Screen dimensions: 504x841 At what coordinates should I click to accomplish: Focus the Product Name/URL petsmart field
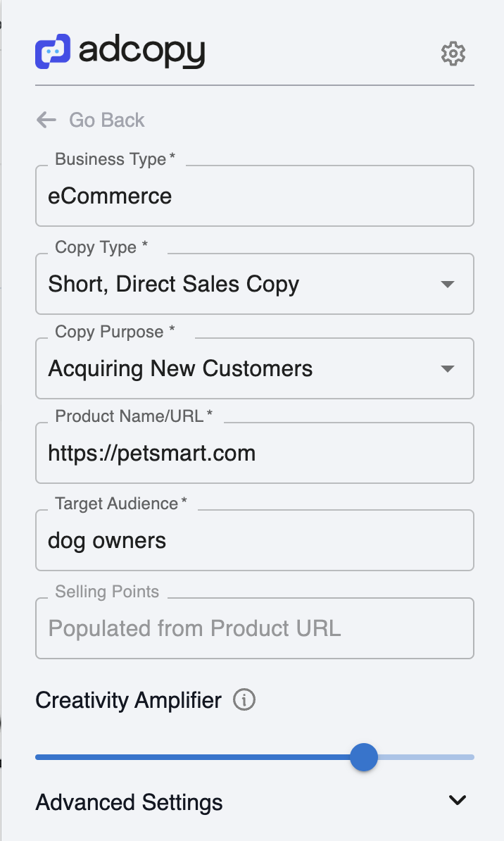[x=255, y=453]
